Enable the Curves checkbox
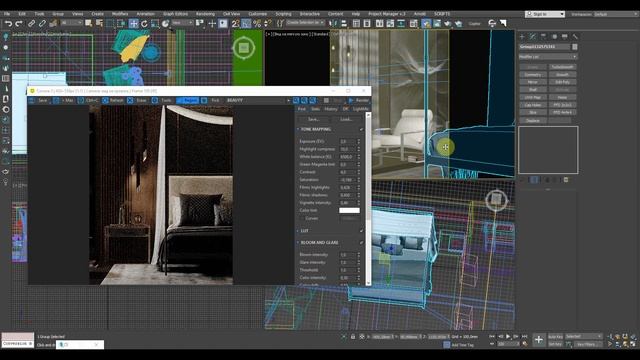The image size is (640, 360). tap(302, 218)
